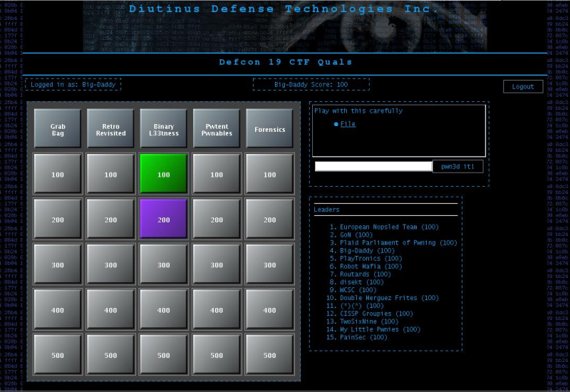Click the Leaders heading

(x=326, y=210)
